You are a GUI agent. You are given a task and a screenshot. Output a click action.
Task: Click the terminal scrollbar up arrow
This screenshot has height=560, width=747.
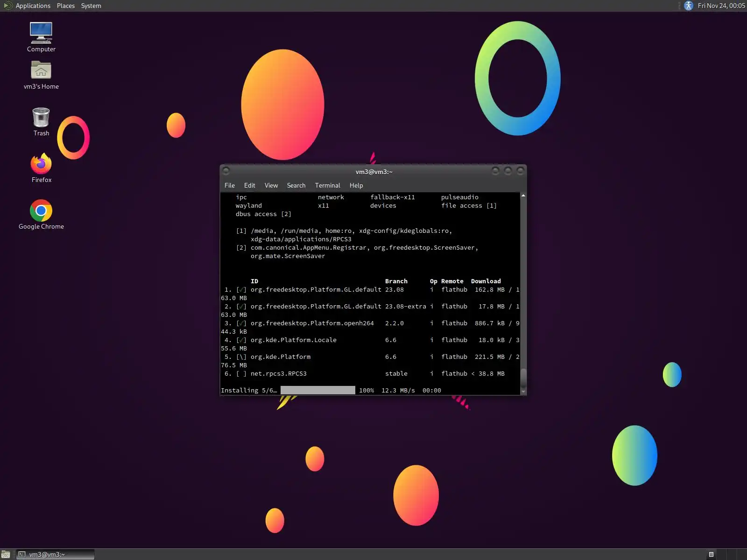523,196
